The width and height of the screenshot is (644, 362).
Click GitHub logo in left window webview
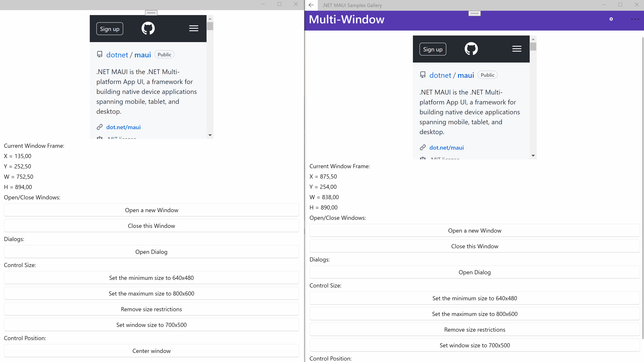(148, 28)
